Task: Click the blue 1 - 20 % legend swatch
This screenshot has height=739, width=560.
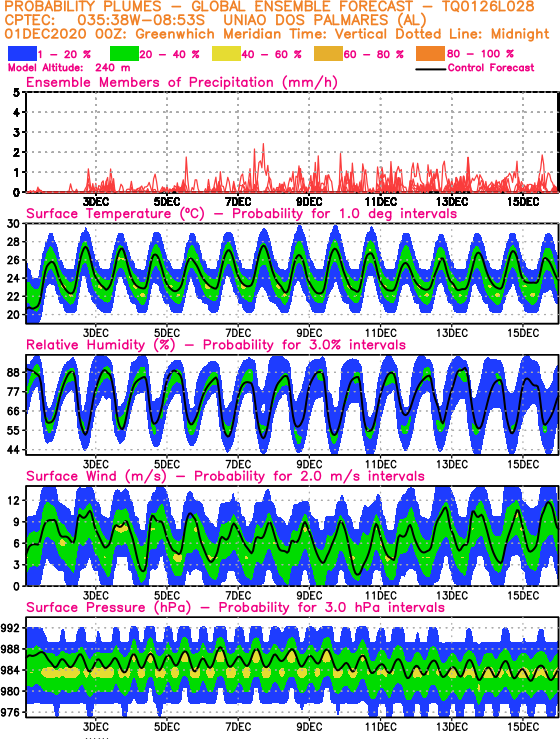Action: (x=22, y=54)
